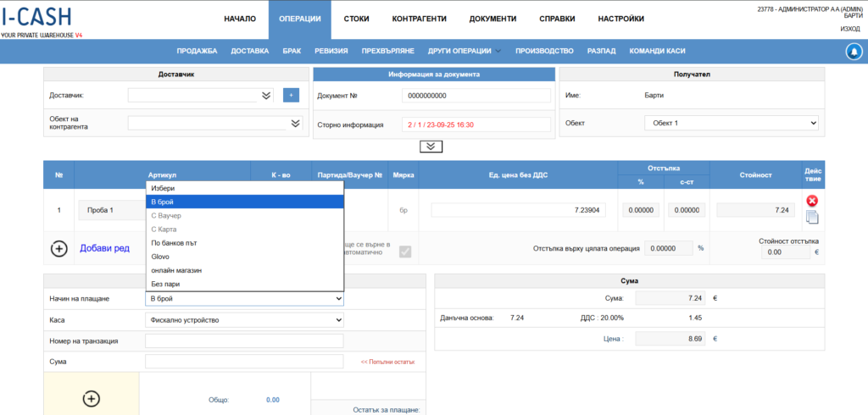868x415 pixels.
Task: Click the Добави ред link
Action: [x=104, y=248]
